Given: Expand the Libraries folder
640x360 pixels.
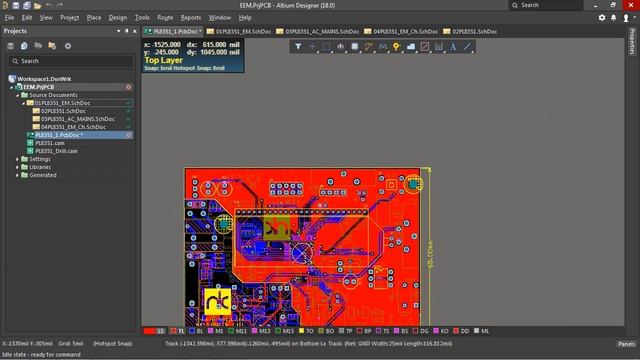Looking at the screenshot, I should point(17,167).
